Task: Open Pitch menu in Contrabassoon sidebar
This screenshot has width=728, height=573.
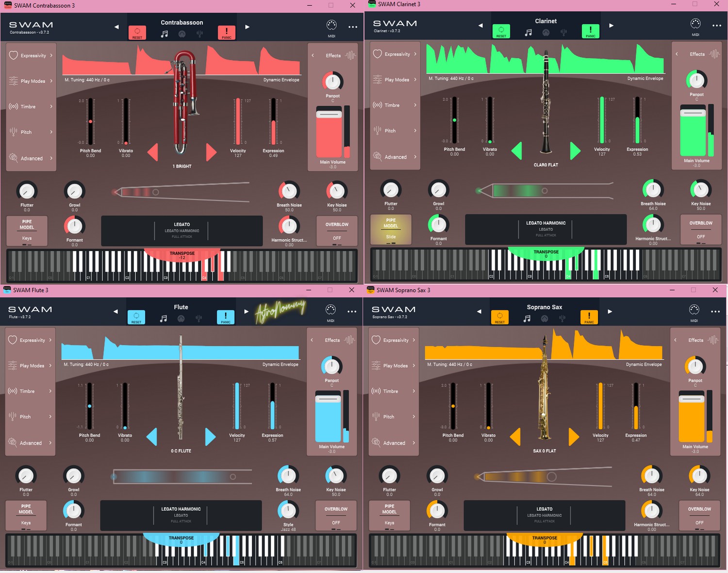Action: pos(31,132)
